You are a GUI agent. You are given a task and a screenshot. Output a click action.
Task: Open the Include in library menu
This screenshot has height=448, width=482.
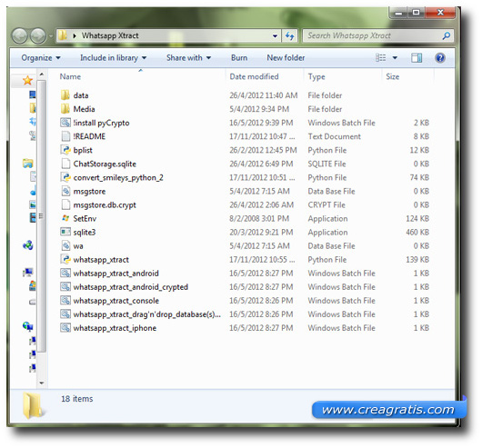[113, 58]
